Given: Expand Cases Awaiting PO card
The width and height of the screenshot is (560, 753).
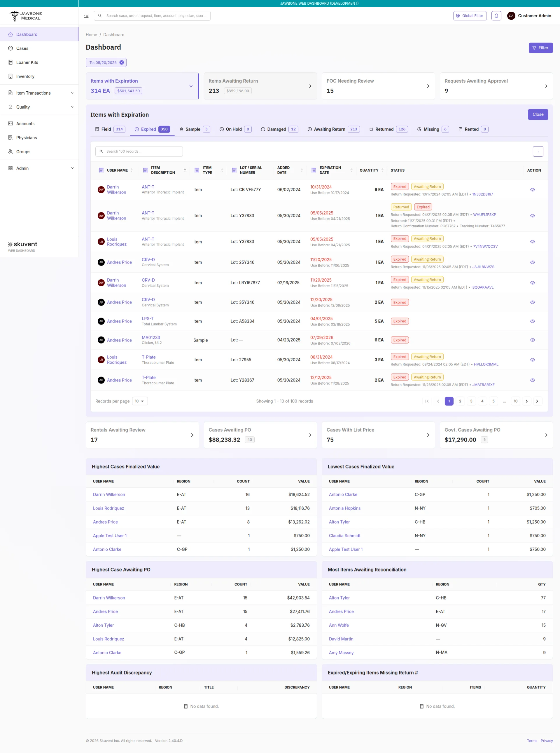Looking at the screenshot, I should [310, 435].
